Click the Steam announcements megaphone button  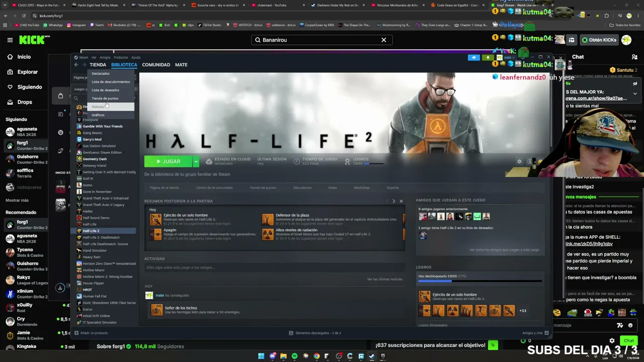473,57
